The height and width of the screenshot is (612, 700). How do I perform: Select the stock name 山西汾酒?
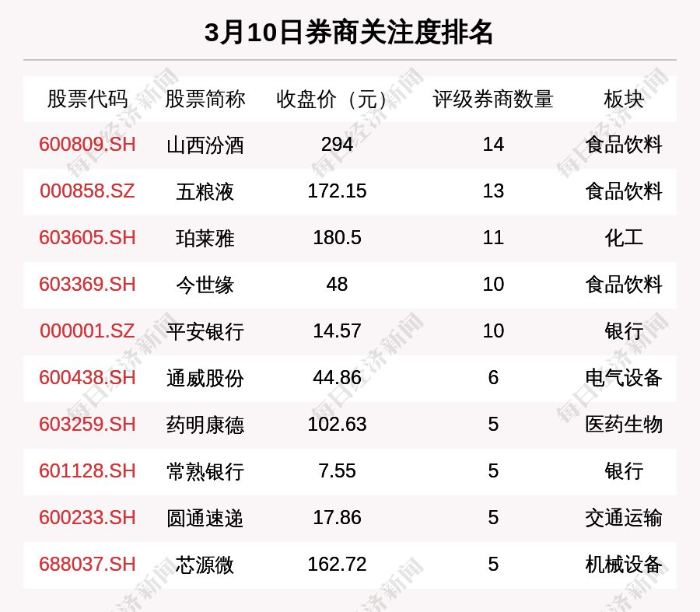click(205, 145)
